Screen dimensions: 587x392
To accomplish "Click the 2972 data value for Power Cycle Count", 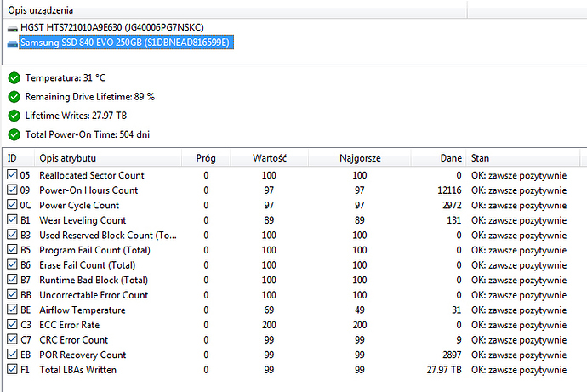I will point(452,205).
